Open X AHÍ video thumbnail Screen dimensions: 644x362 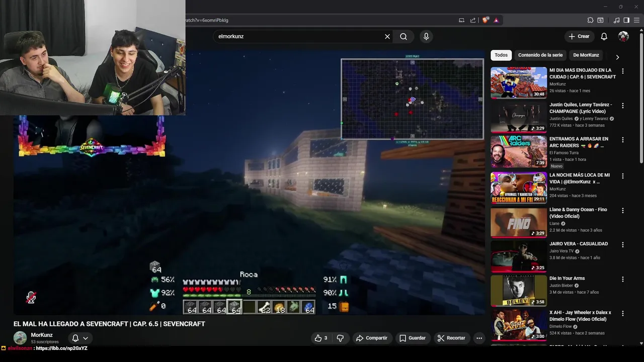click(x=519, y=325)
